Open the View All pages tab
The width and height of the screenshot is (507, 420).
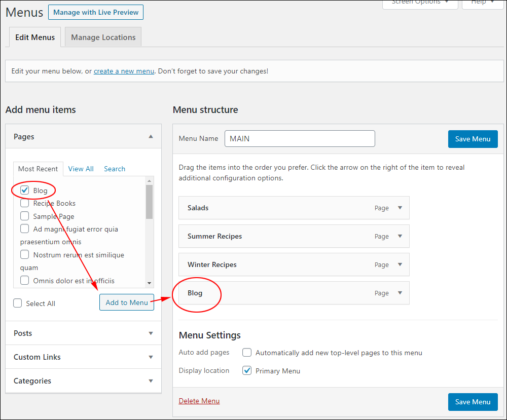(81, 169)
